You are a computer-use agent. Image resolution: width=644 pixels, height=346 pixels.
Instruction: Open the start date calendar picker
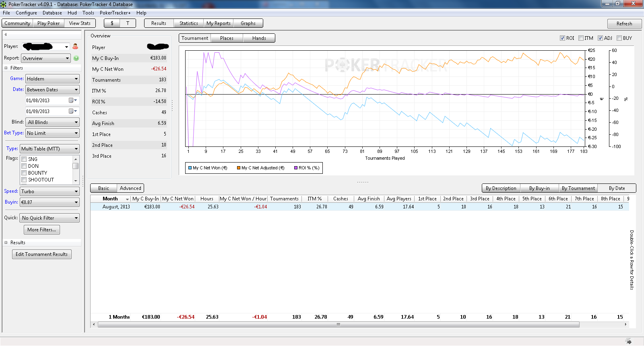pyautogui.click(x=73, y=100)
